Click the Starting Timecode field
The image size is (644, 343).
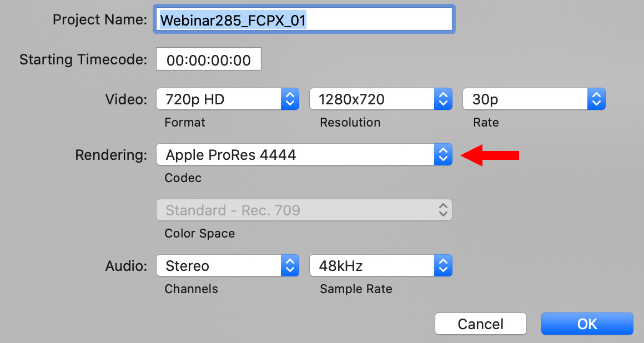[209, 59]
